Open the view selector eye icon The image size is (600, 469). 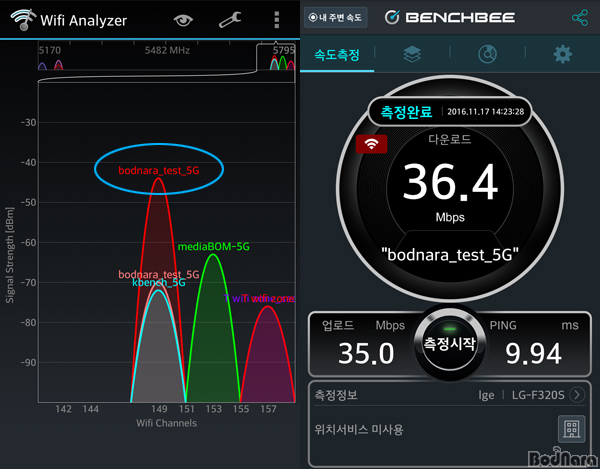click(x=183, y=20)
